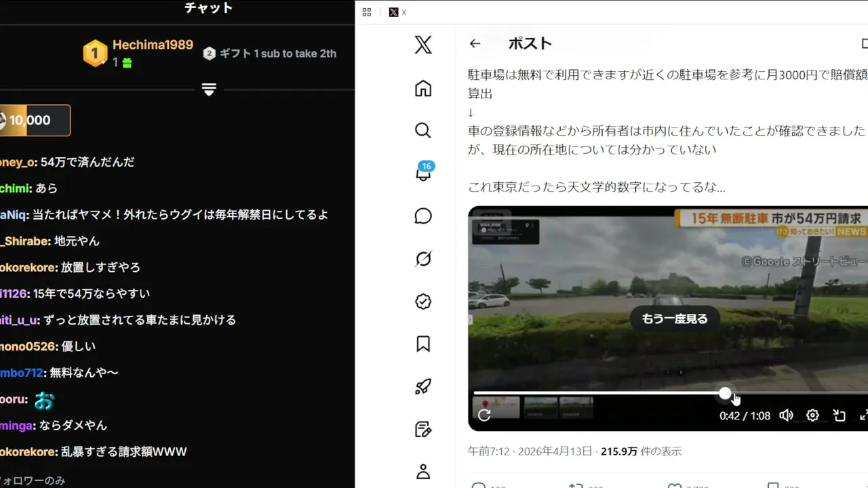868x488 pixels.
Task: Select the X browser tab
Action: pos(398,12)
